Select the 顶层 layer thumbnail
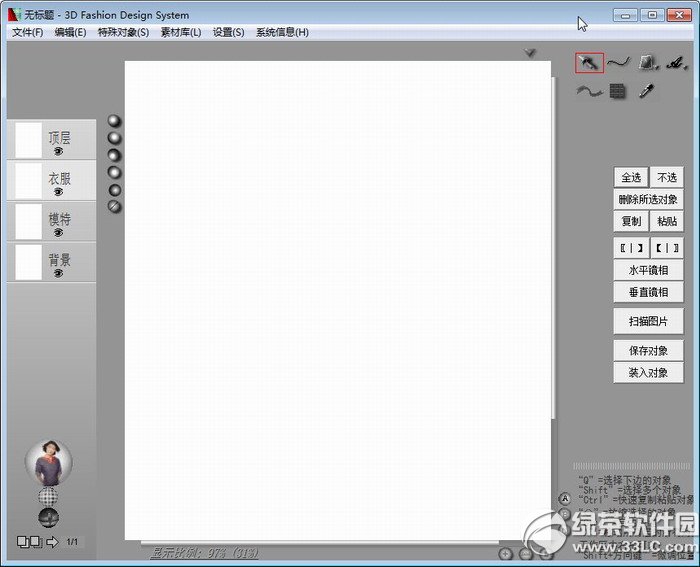Viewport: 700px width, 567px height. (29, 140)
